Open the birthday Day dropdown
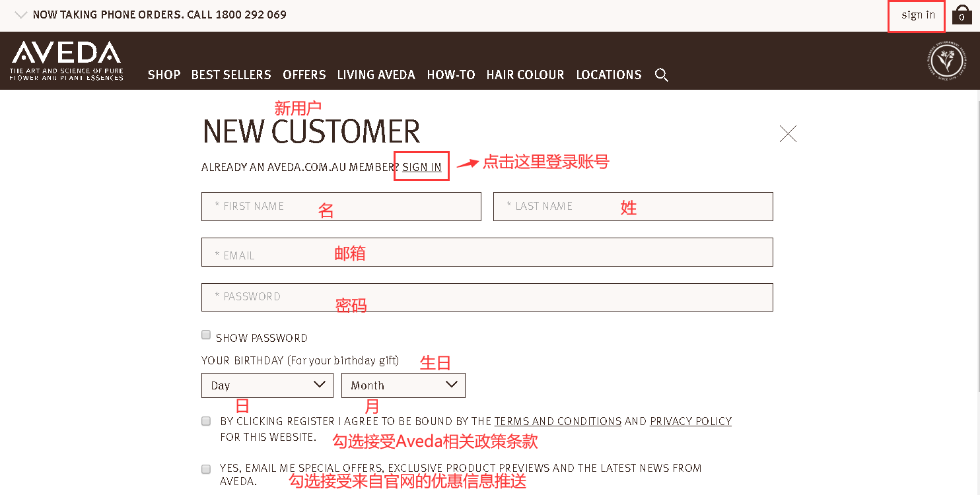This screenshot has width=980, height=495. (x=267, y=385)
